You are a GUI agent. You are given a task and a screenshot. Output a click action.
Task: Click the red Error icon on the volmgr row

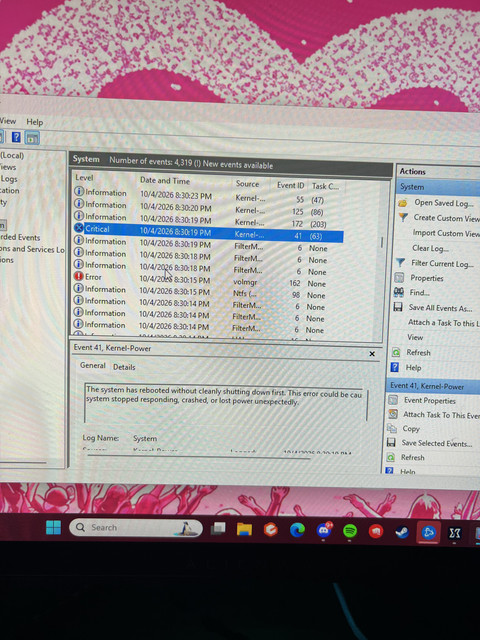click(78, 276)
